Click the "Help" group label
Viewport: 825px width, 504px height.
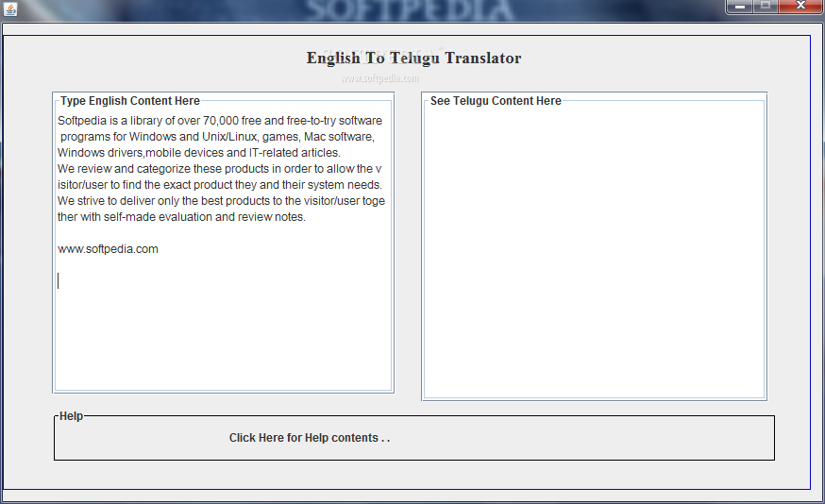(x=71, y=416)
